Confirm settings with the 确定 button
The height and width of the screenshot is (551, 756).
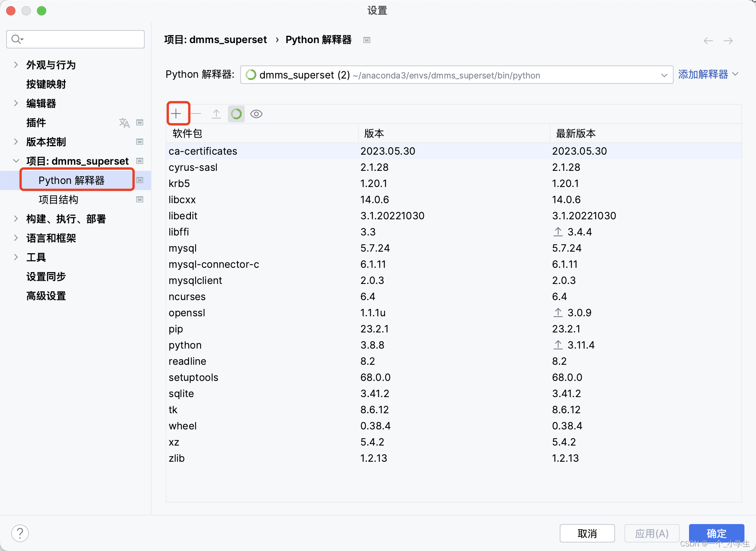coord(716,533)
